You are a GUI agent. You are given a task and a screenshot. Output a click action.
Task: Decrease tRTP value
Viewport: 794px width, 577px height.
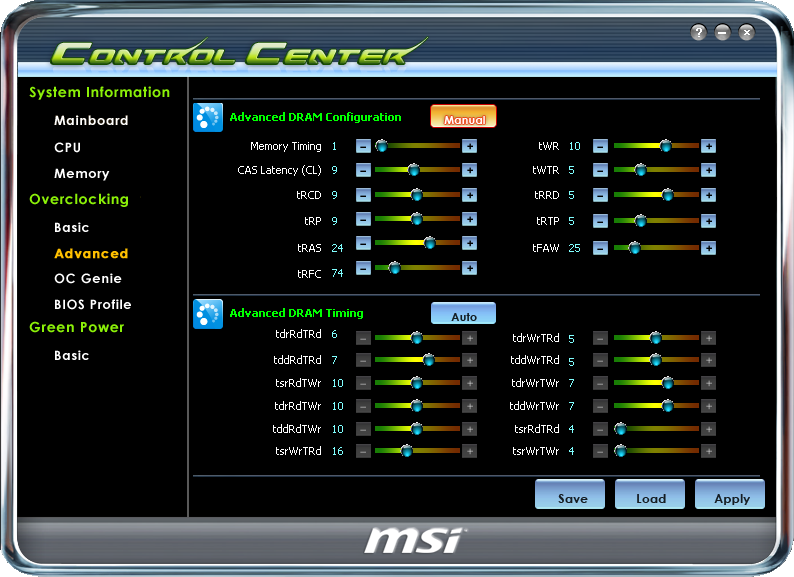click(600, 221)
